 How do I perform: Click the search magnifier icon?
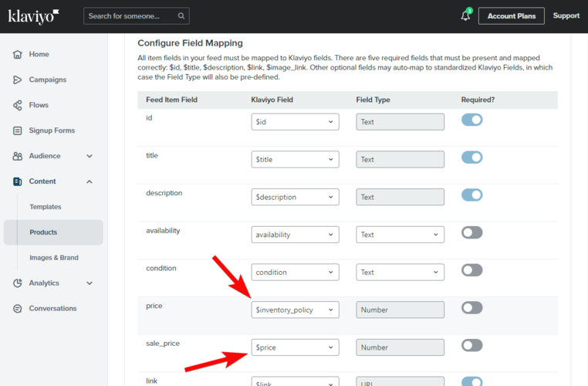(x=181, y=16)
